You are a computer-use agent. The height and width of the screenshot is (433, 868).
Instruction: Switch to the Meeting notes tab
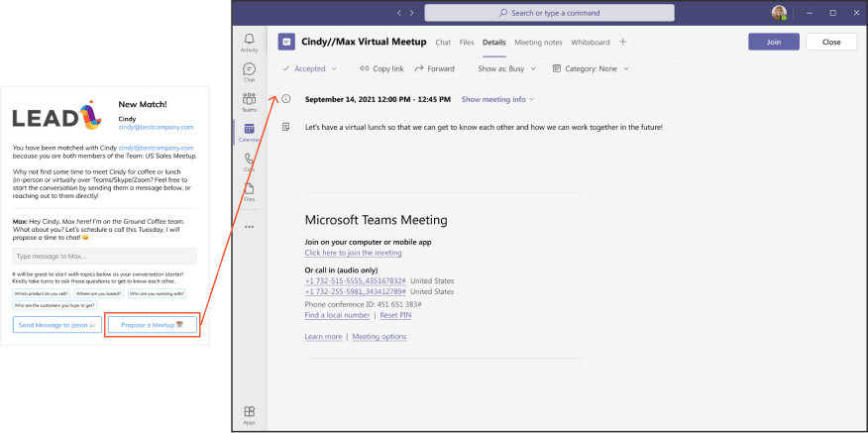pyautogui.click(x=538, y=43)
